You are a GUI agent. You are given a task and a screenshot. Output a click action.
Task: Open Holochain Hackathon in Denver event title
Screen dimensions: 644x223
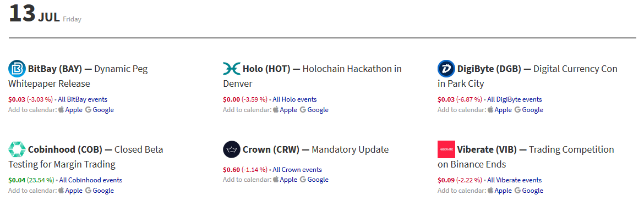point(352,69)
